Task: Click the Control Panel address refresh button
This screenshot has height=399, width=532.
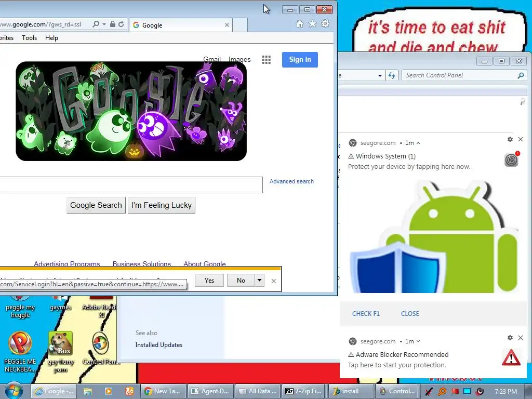Action: [392, 75]
